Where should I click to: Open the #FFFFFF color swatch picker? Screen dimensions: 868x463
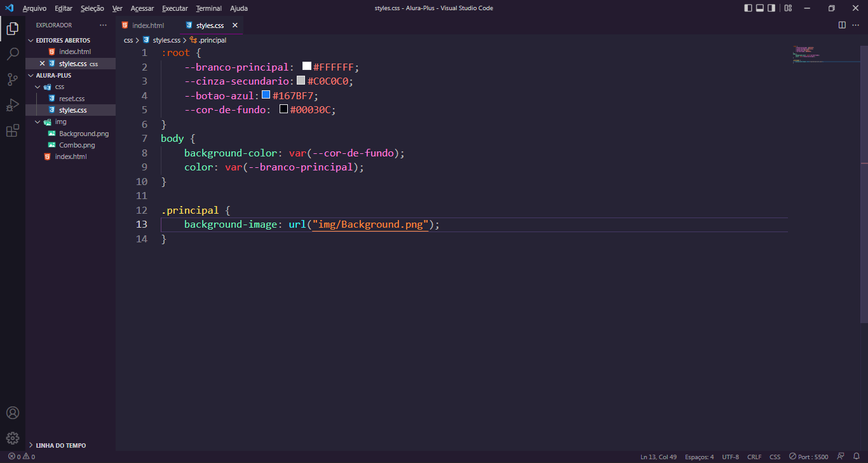point(307,66)
